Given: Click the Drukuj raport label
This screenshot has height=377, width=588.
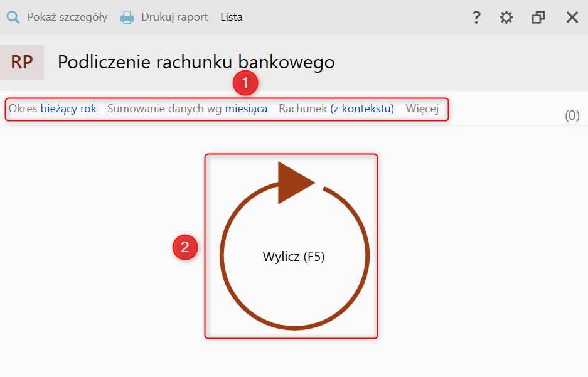Looking at the screenshot, I should pos(174,17).
